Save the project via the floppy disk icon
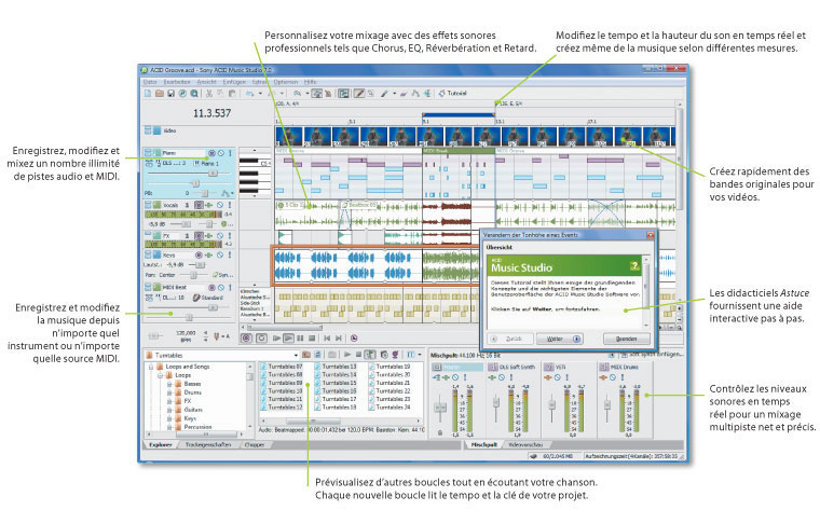 pos(171,93)
